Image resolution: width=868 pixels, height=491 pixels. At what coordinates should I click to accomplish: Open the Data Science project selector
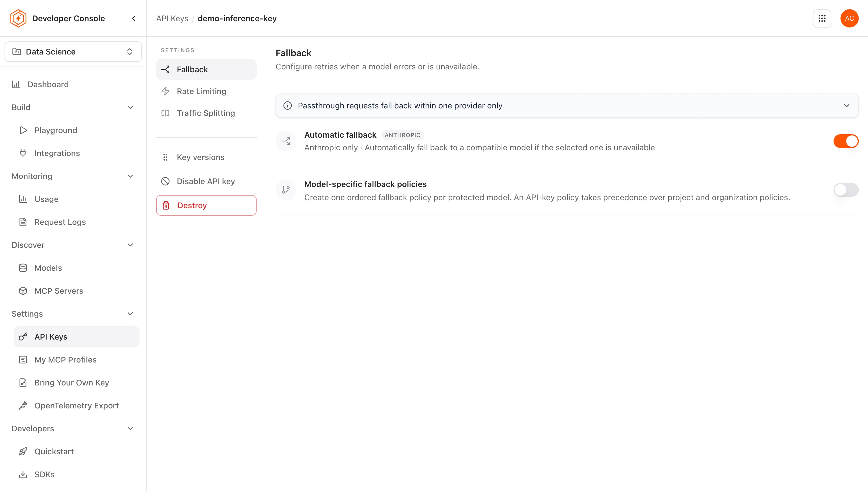coord(73,52)
